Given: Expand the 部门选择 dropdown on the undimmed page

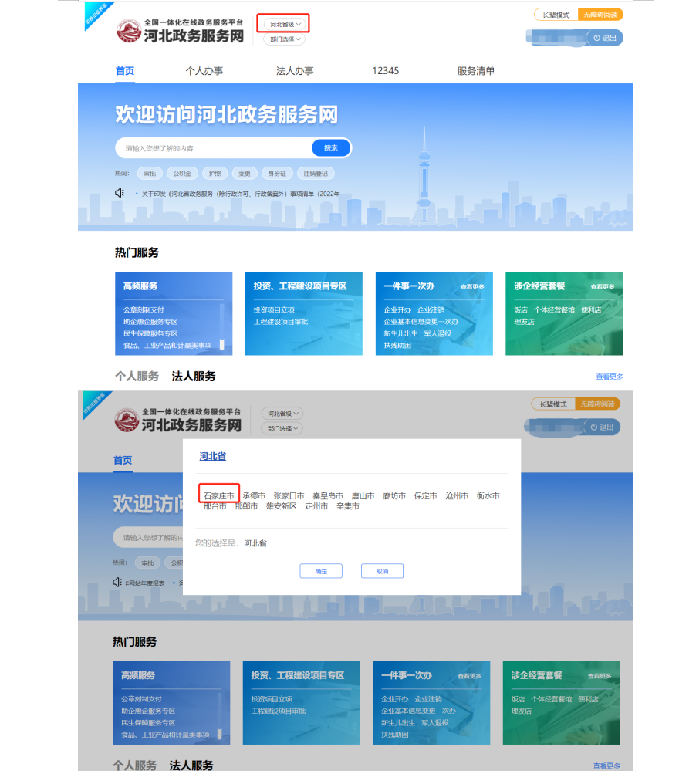Looking at the screenshot, I should pos(284,39).
